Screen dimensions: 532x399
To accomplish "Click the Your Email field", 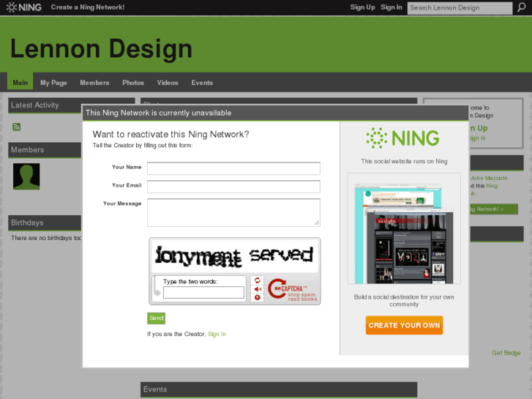I will tap(233, 187).
